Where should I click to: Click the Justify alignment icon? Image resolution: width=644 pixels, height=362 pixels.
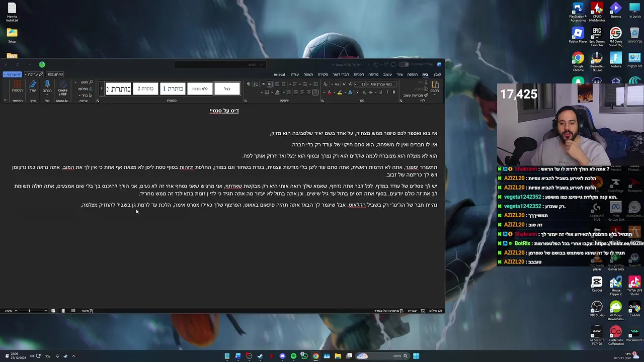pyautogui.click(x=296, y=92)
